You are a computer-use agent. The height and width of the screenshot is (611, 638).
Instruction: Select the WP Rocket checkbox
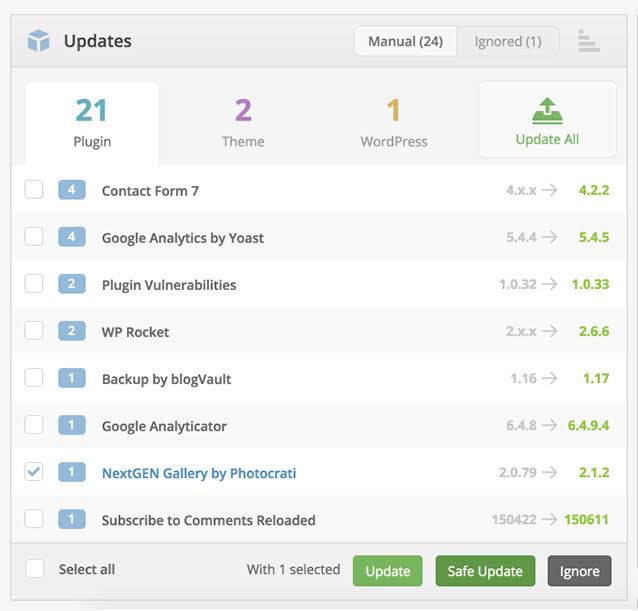[34, 330]
